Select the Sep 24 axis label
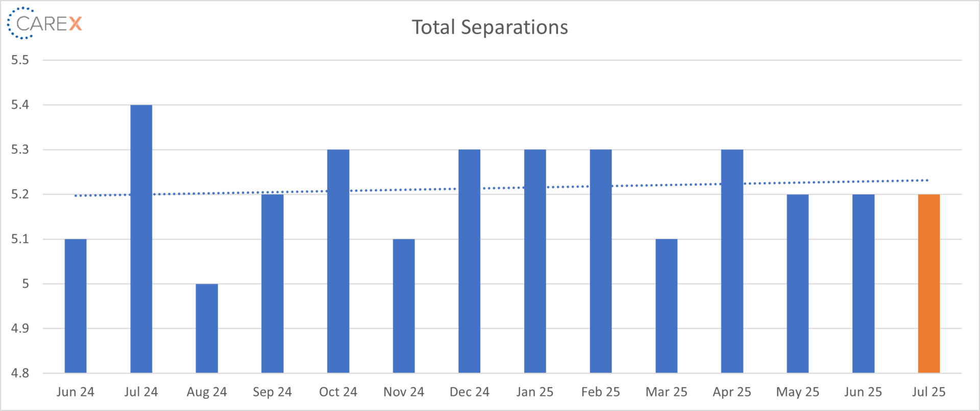 (272, 392)
